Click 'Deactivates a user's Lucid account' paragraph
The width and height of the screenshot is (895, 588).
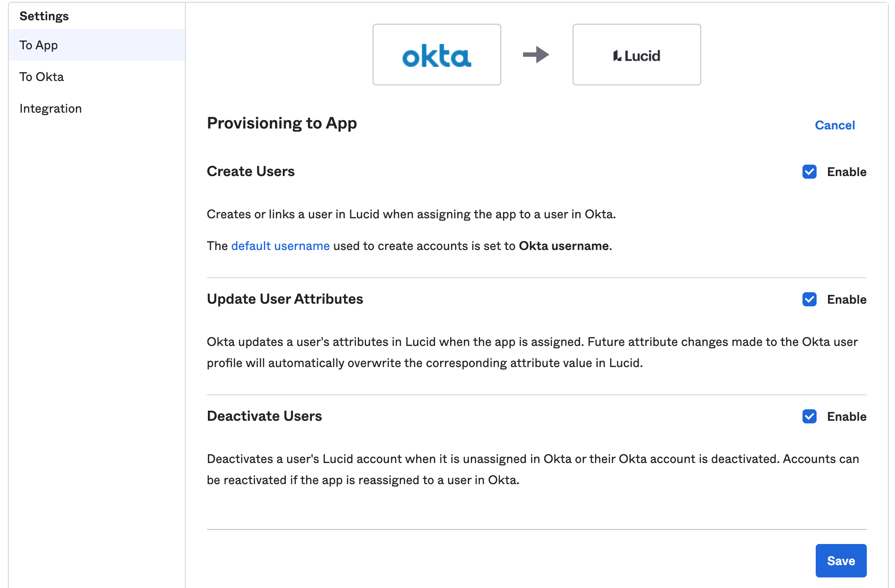[x=533, y=470]
